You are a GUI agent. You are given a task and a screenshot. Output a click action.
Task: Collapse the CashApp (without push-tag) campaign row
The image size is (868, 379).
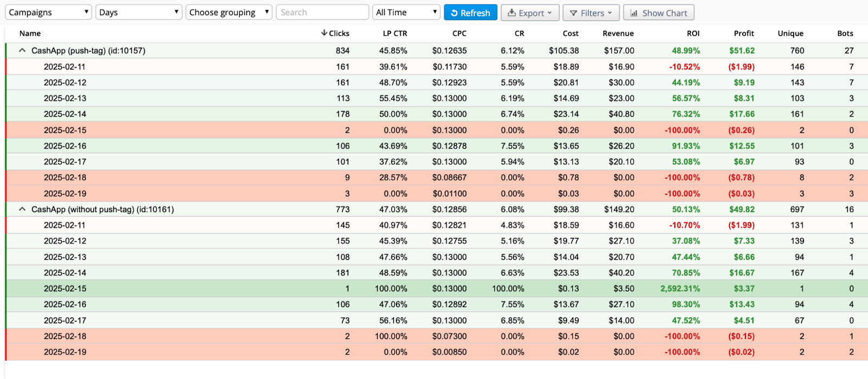point(22,209)
